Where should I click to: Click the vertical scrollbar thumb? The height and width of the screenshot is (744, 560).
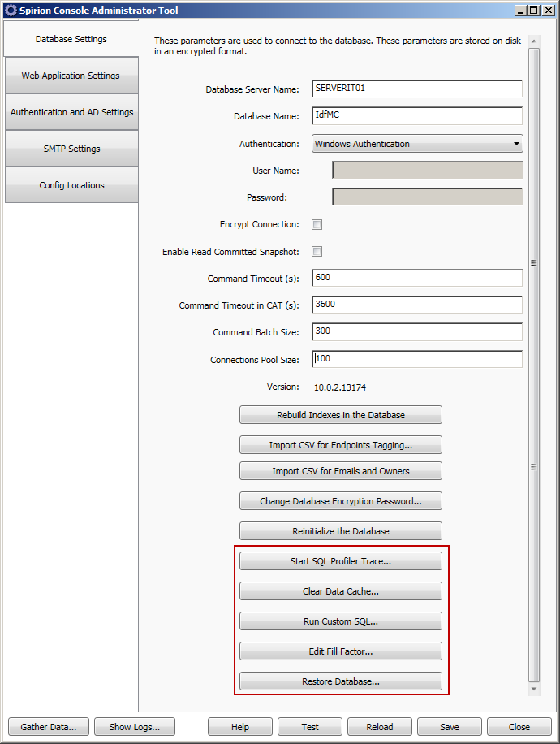tap(534, 366)
